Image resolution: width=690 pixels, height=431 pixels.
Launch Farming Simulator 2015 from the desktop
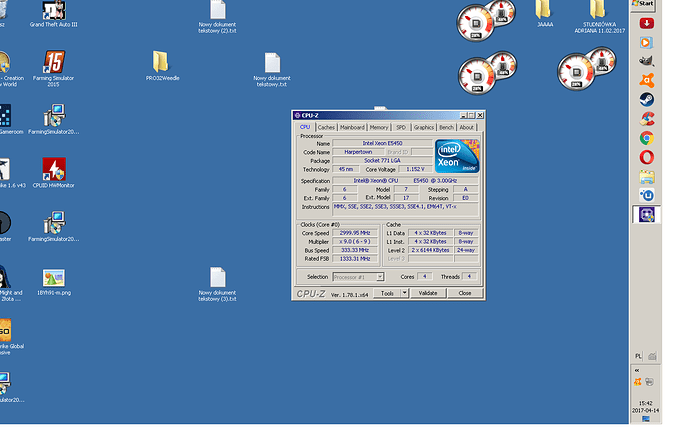point(54,62)
